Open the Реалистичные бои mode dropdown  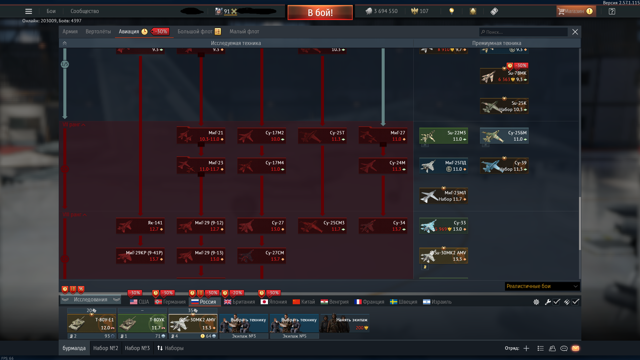click(x=542, y=286)
